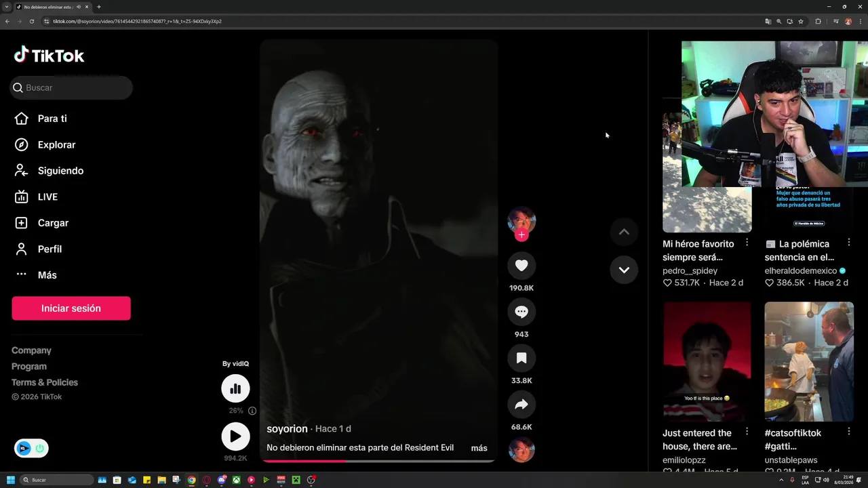The height and width of the screenshot is (488, 868).
Task: Open the Company footer link
Action: click(x=31, y=350)
